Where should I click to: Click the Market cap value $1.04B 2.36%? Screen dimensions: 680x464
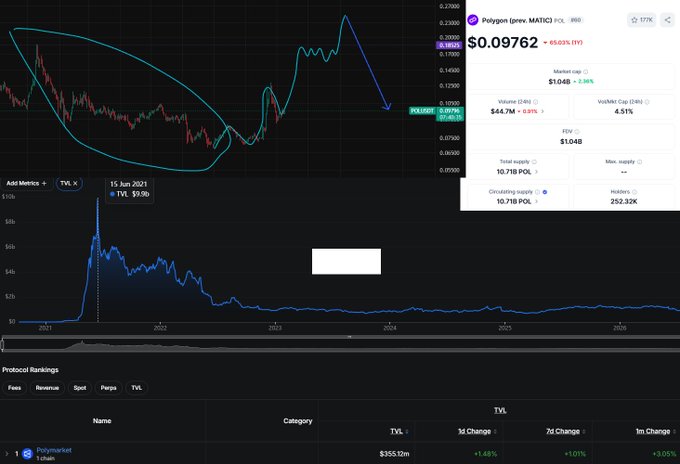pyautogui.click(x=571, y=82)
